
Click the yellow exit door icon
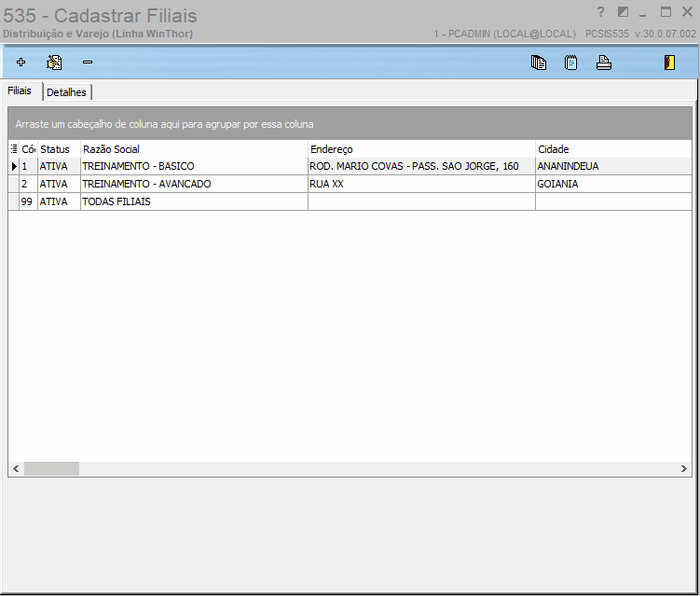coord(669,62)
